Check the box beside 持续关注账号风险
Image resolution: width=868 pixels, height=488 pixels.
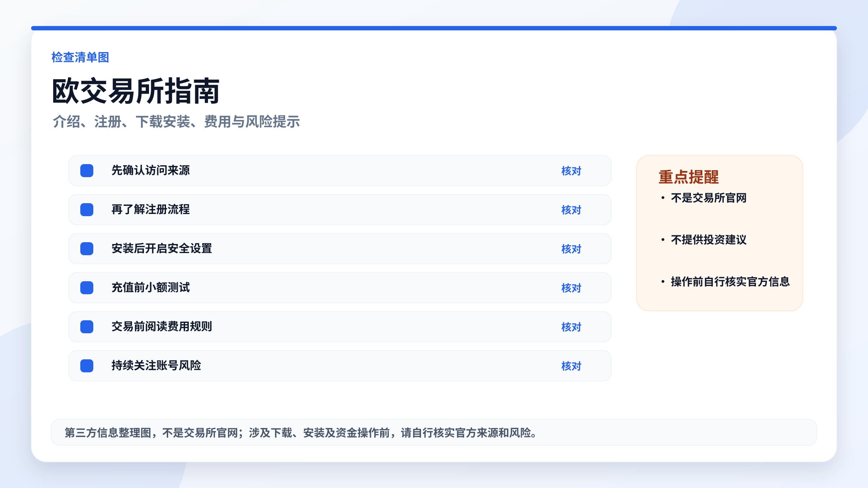point(87,366)
